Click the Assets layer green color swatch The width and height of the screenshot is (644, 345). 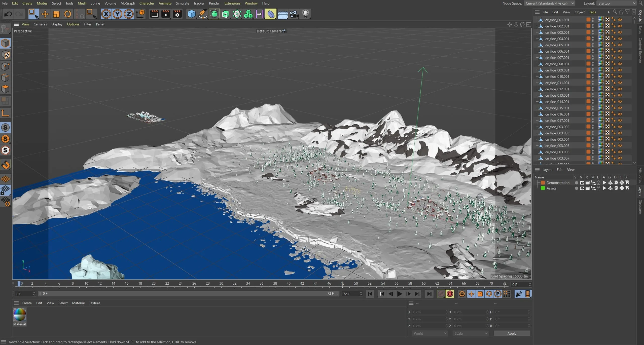(543, 188)
